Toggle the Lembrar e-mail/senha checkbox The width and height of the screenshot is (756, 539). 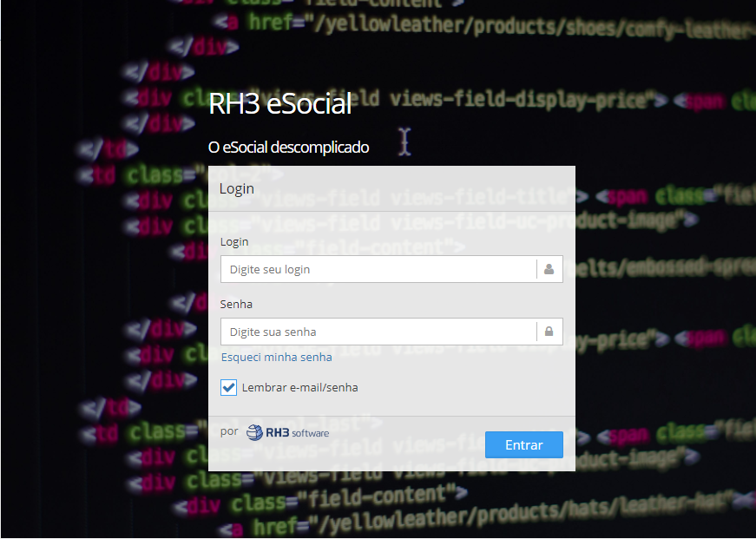coord(229,387)
